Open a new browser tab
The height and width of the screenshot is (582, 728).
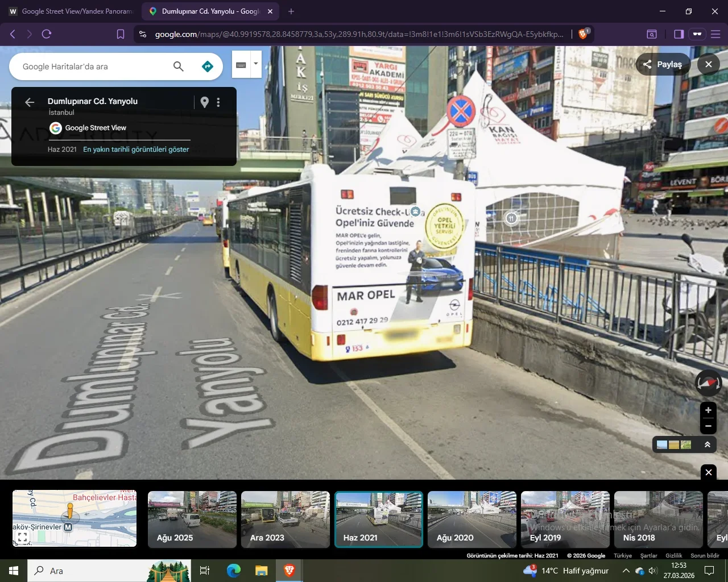291,11
